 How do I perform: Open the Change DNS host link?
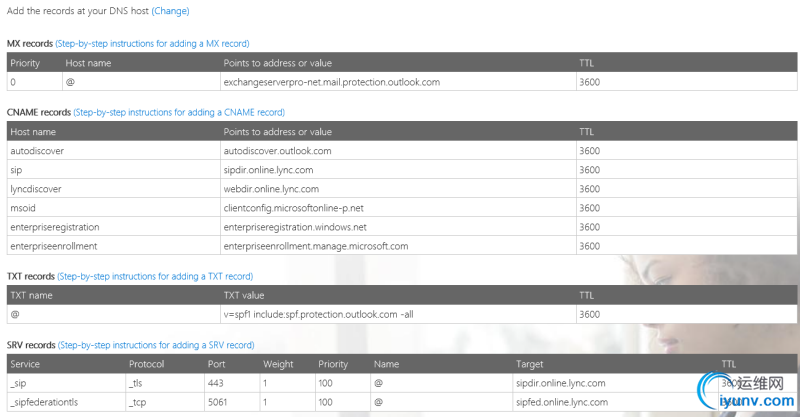pos(170,11)
